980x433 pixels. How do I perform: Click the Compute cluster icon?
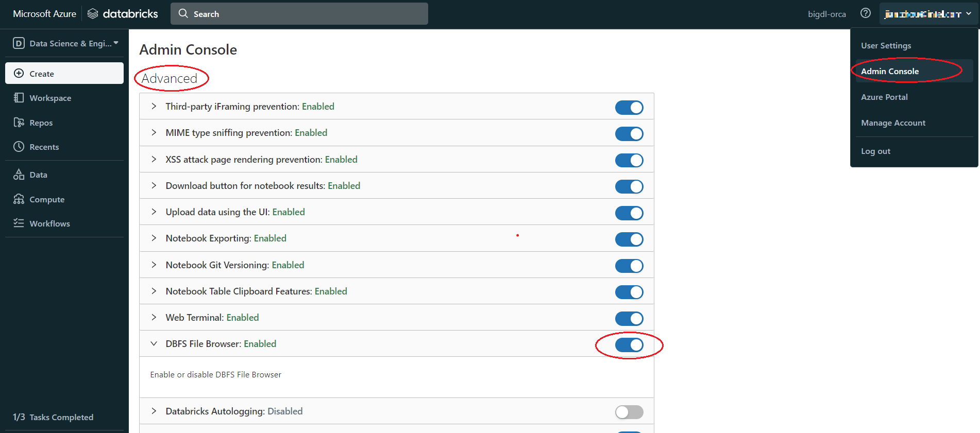coord(19,199)
